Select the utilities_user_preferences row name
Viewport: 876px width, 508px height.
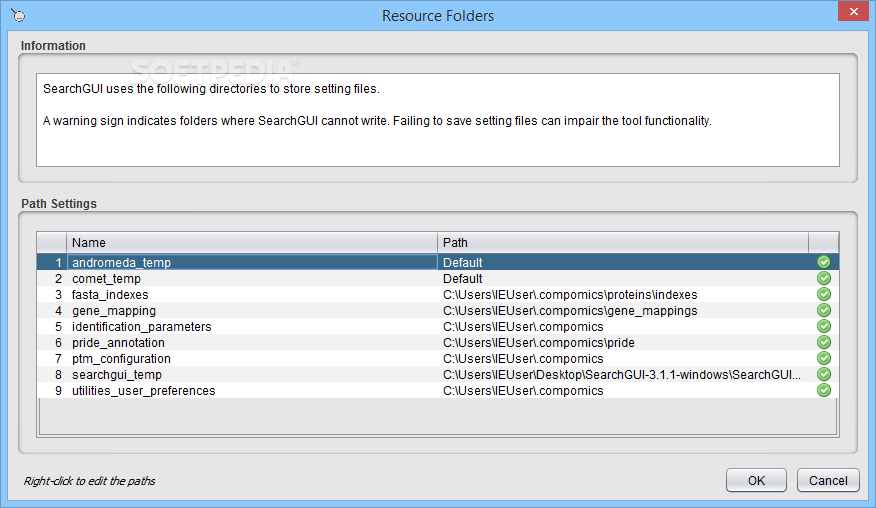252,391
